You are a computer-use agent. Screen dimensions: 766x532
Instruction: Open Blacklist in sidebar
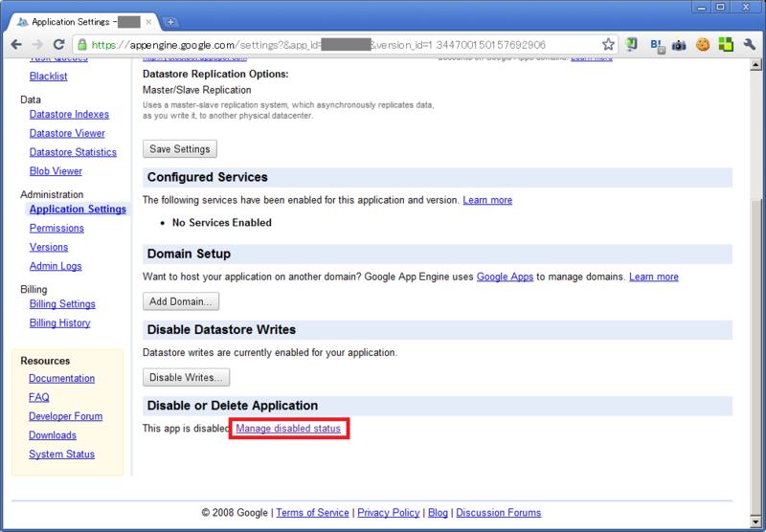tap(49, 77)
